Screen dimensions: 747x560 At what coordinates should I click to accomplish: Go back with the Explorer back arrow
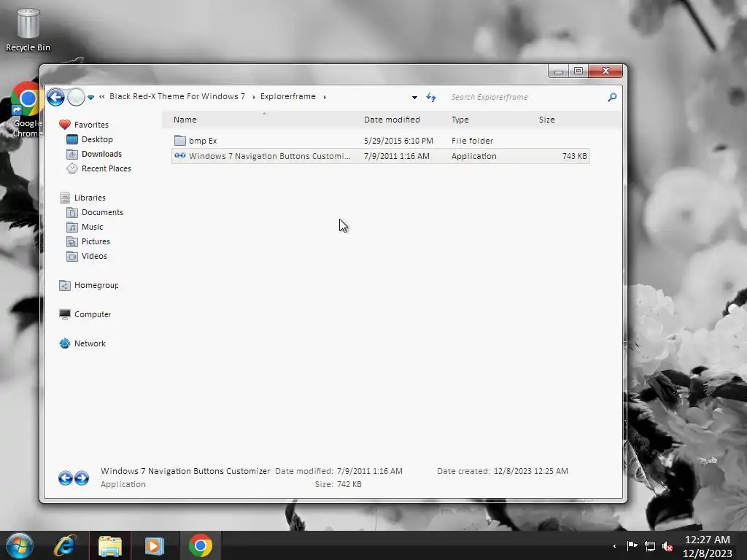(x=55, y=97)
